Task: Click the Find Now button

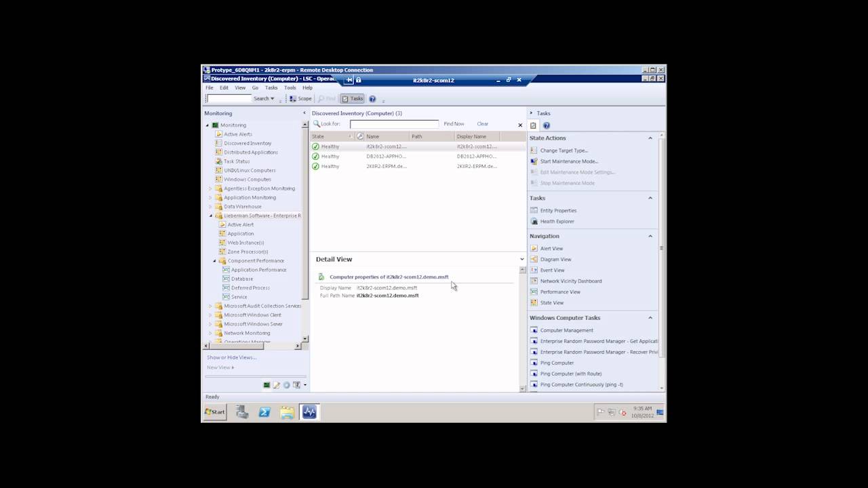Action: pyautogui.click(x=454, y=124)
